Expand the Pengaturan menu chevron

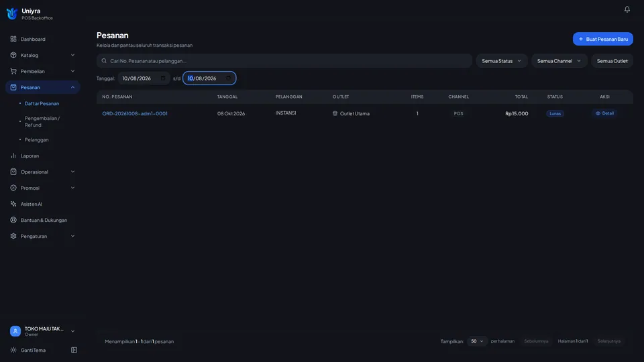(x=72, y=236)
